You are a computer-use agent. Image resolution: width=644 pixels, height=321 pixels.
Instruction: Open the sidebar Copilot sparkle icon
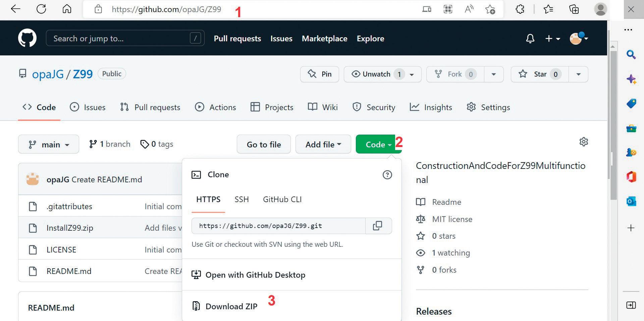click(631, 79)
